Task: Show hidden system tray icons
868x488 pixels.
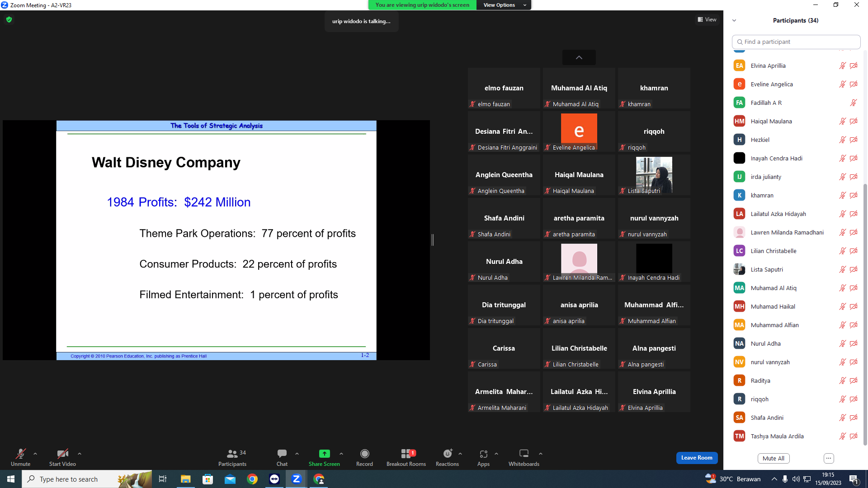Action: [x=774, y=479]
